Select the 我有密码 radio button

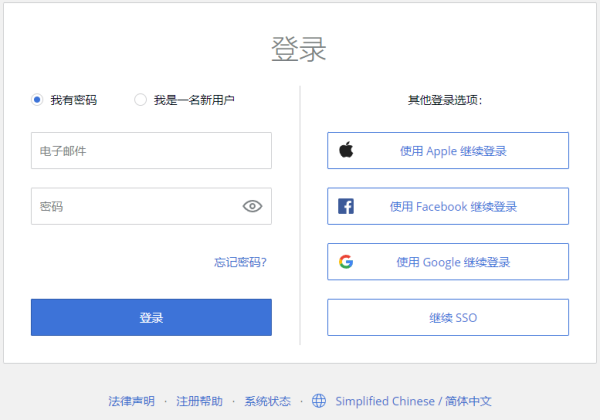click(37, 100)
